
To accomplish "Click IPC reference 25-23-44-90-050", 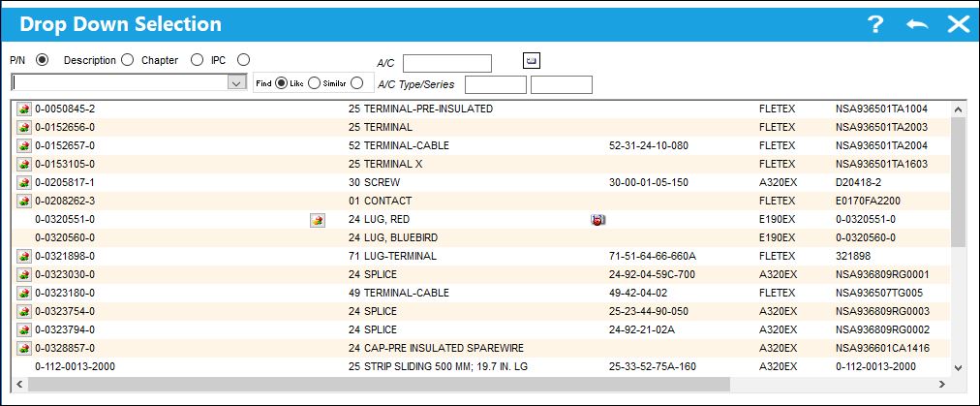I will tap(649, 312).
